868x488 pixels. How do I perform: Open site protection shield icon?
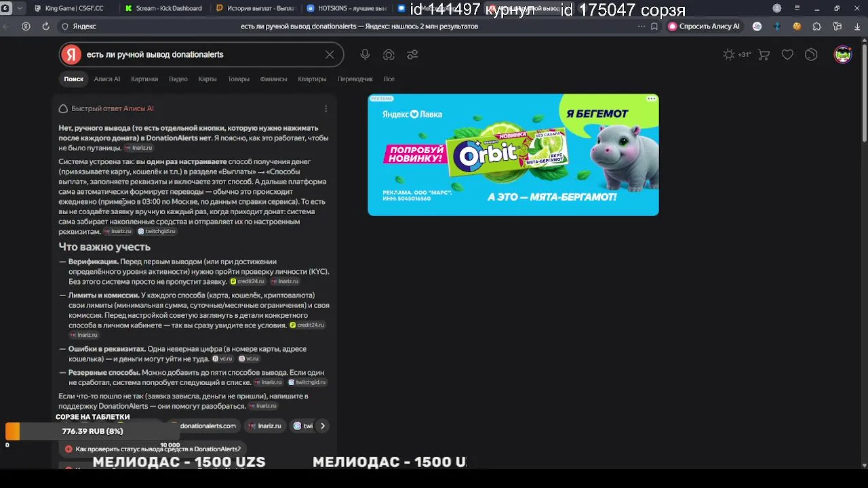click(65, 26)
